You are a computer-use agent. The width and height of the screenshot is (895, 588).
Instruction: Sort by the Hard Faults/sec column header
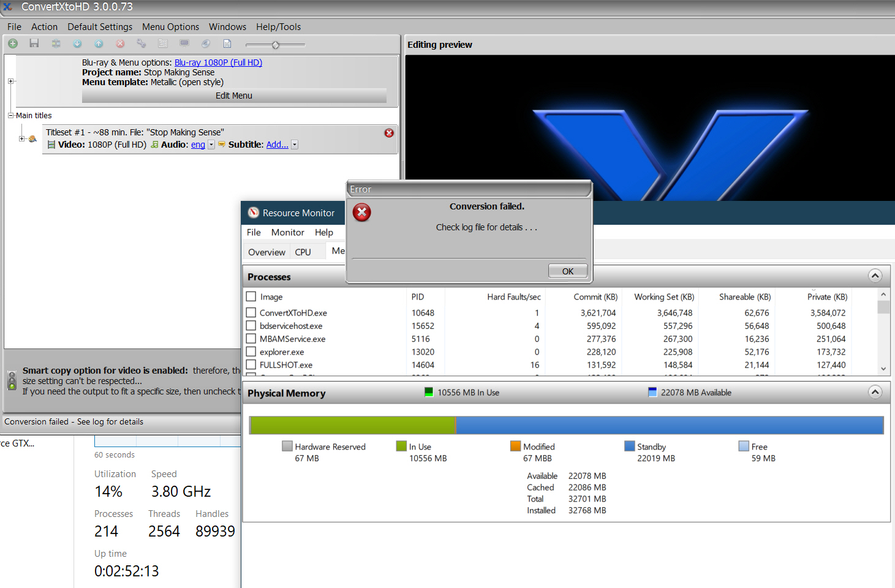pos(514,296)
